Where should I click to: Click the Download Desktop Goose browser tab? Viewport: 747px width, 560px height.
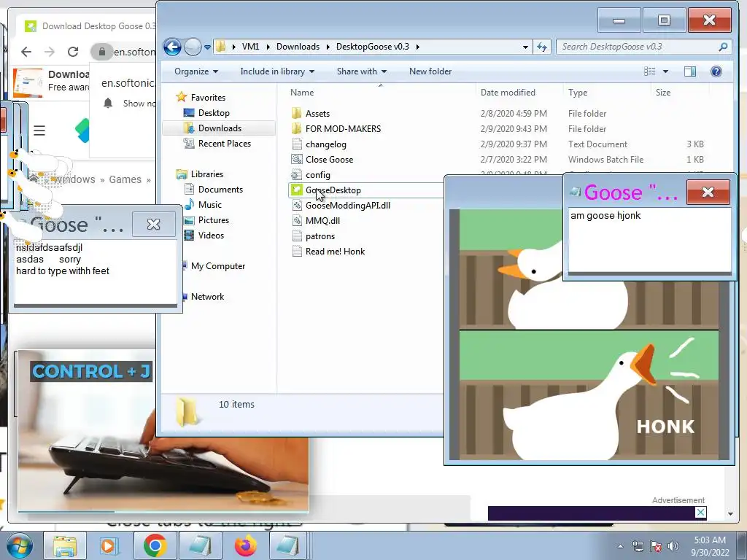coord(90,26)
